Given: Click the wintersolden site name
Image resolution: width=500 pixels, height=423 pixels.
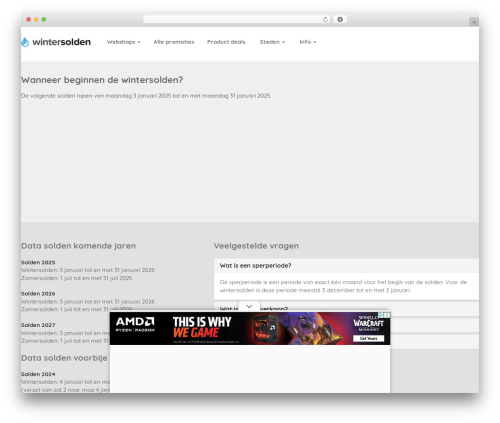Looking at the screenshot, I should tap(62, 42).
